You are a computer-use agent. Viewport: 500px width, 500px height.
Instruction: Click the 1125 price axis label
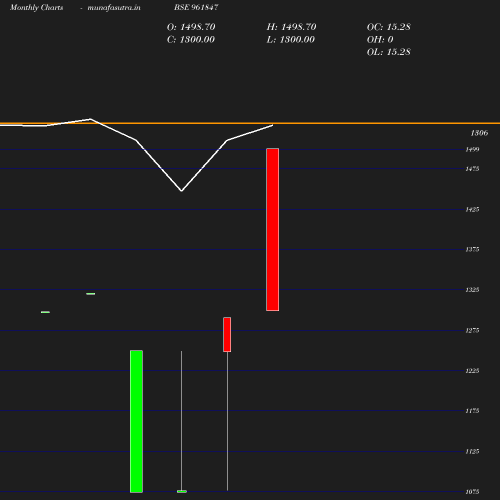[x=472, y=451]
